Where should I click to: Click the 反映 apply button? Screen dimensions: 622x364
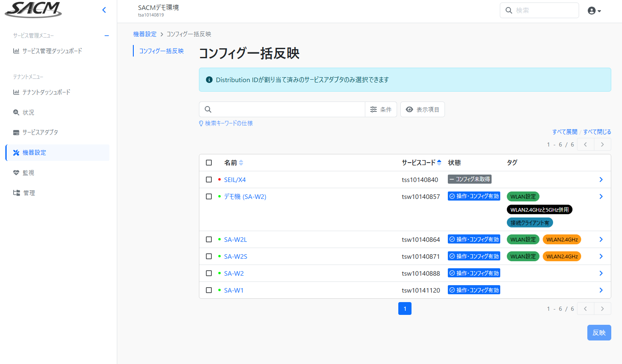click(x=599, y=333)
